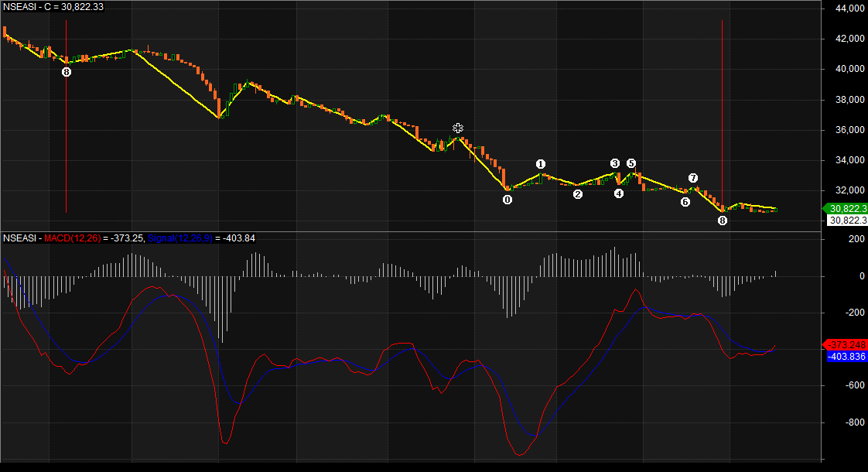Viewport: 868px width, 472px height.
Task: Click the red -373.248 MACD value tag
Action: 846,344
